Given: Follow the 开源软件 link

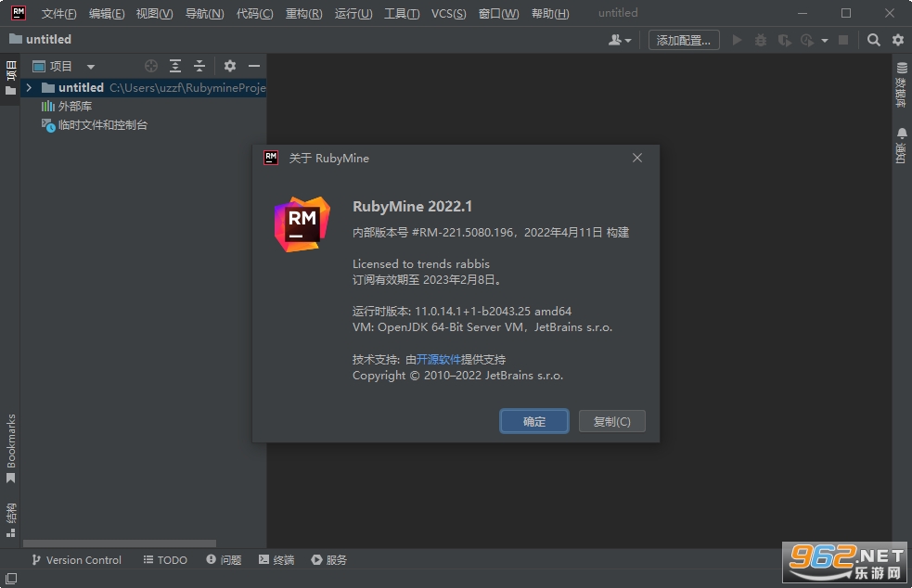Looking at the screenshot, I should tap(439, 360).
